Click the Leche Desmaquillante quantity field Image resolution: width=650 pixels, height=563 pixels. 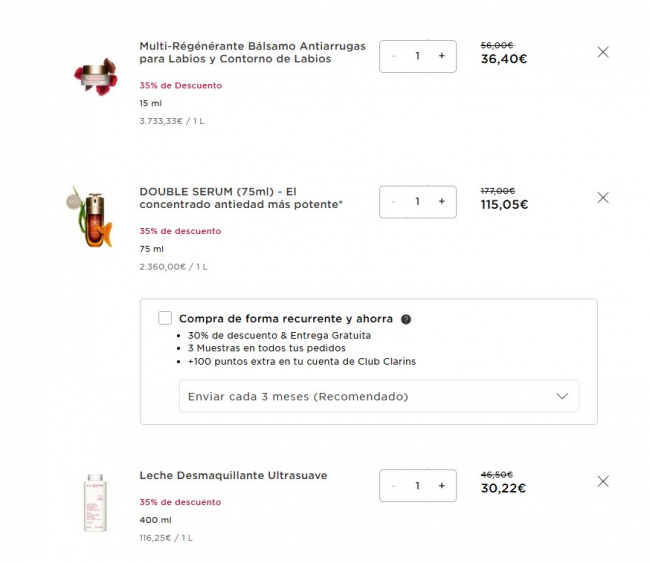point(417,485)
